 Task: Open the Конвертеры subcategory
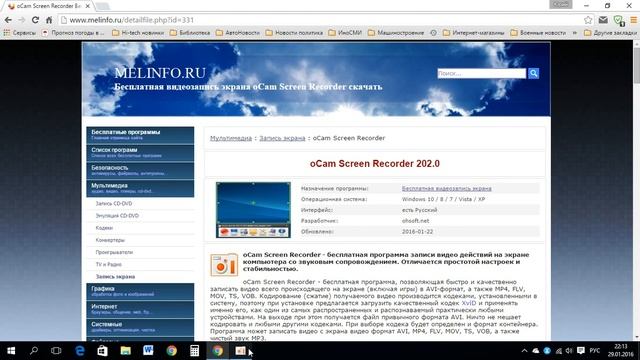click(x=110, y=240)
